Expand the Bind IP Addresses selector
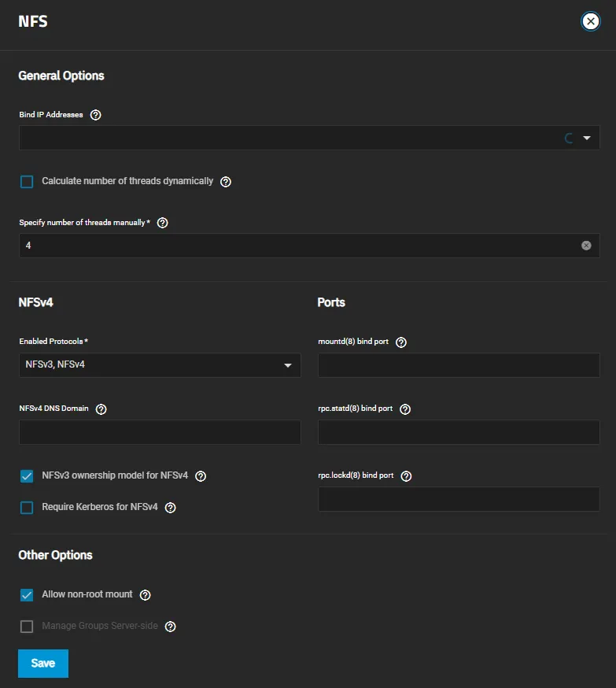The width and height of the screenshot is (616, 688). click(587, 137)
